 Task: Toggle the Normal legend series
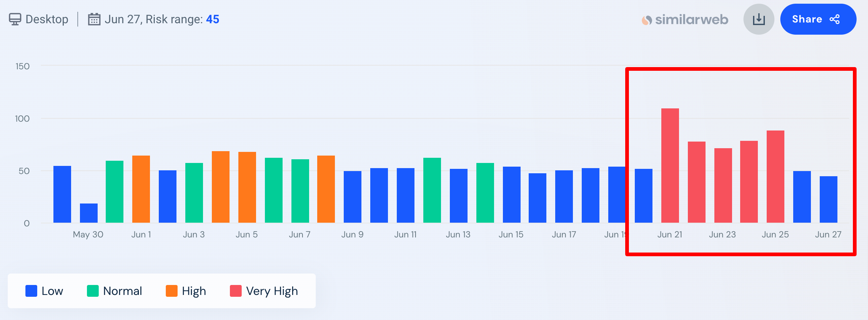tap(114, 291)
